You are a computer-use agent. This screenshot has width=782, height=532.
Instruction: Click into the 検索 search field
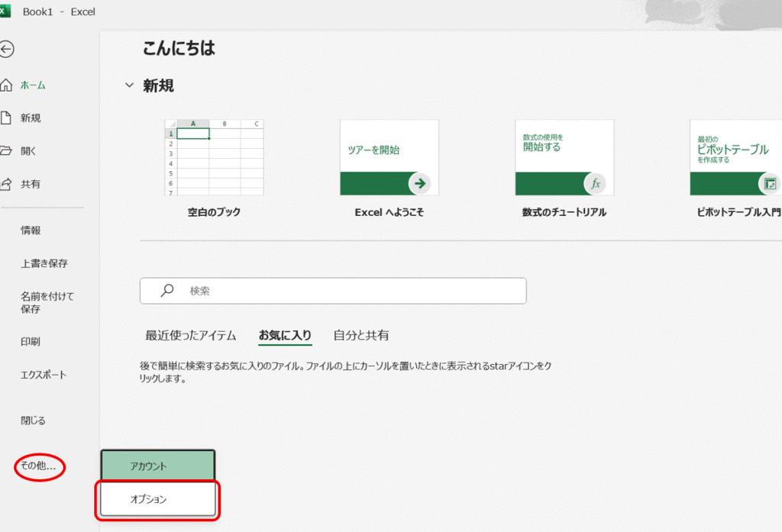[x=344, y=291]
